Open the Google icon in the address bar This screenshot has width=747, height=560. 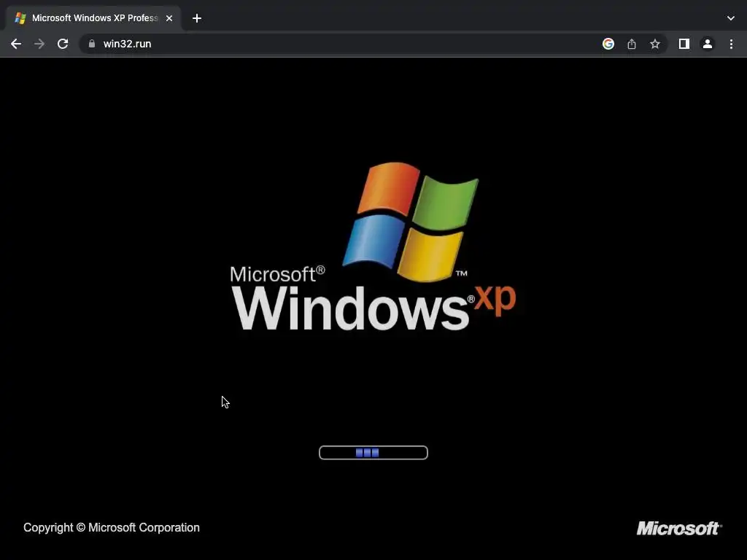pos(608,44)
